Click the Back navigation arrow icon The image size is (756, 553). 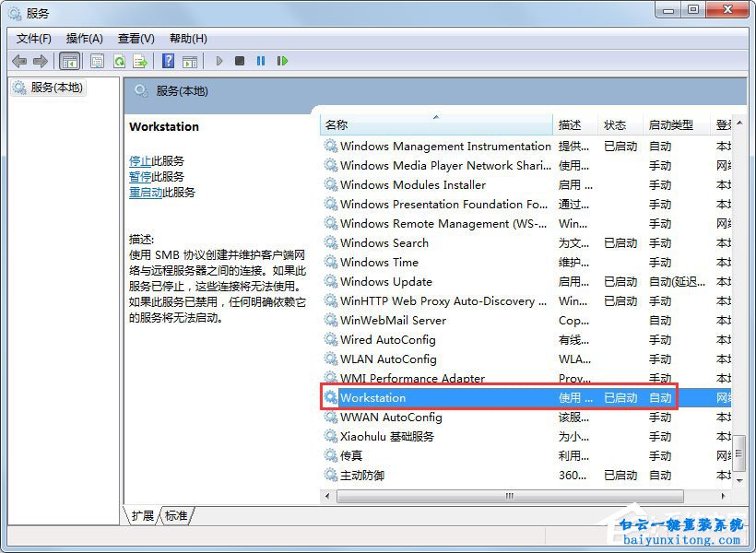[x=19, y=60]
